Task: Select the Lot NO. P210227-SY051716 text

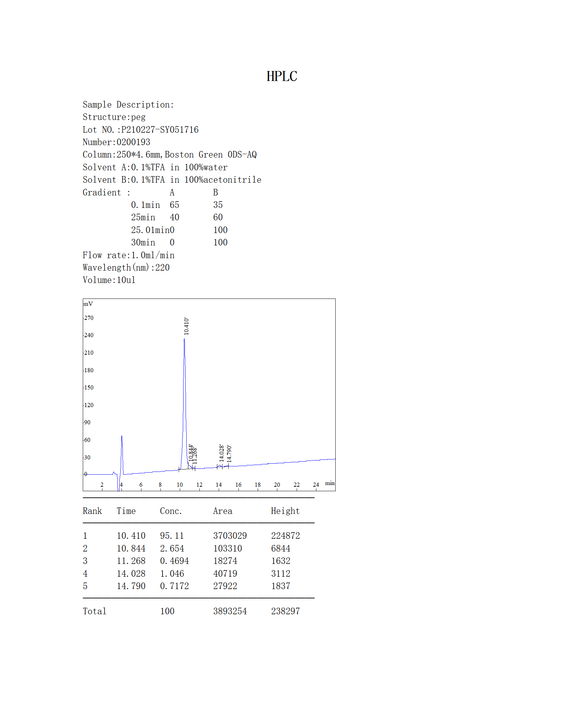Action: pyautogui.click(x=140, y=130)
